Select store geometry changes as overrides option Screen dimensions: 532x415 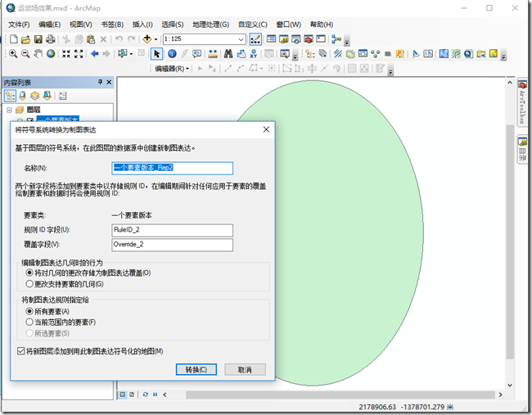88,273
